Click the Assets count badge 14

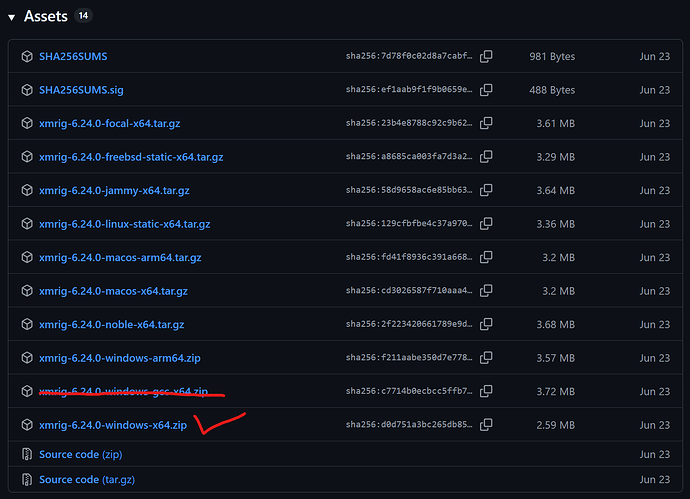[83, 17]
